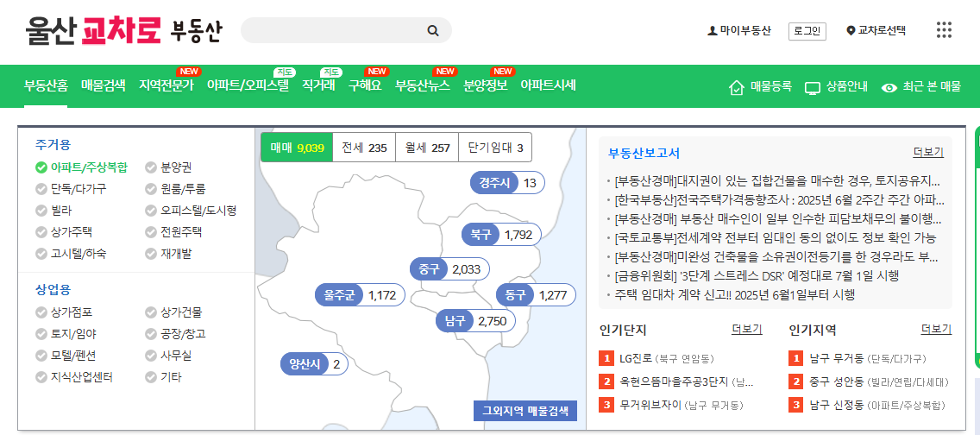Open 지역전문가 menu item
This screenshot has height=435, width=980.
tap(166, 85)
